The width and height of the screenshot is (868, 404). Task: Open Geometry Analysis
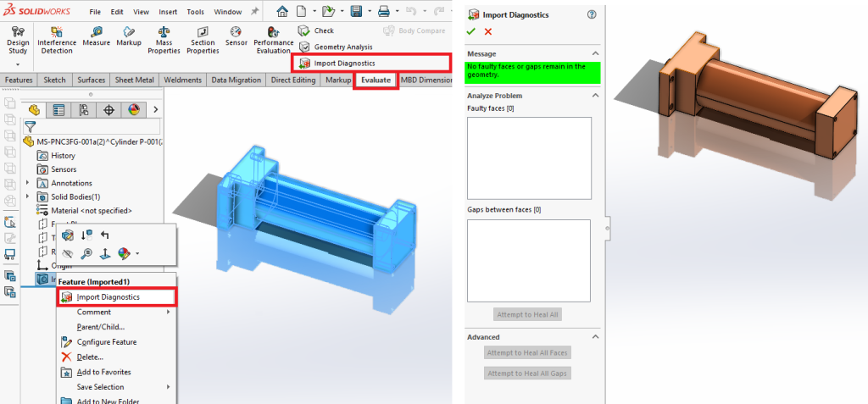pos(336,47)
